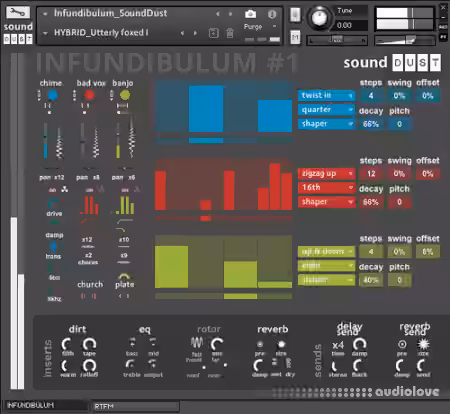450x414 pixels.
Task: Toggle the M mute button
Action: [295, 37]
